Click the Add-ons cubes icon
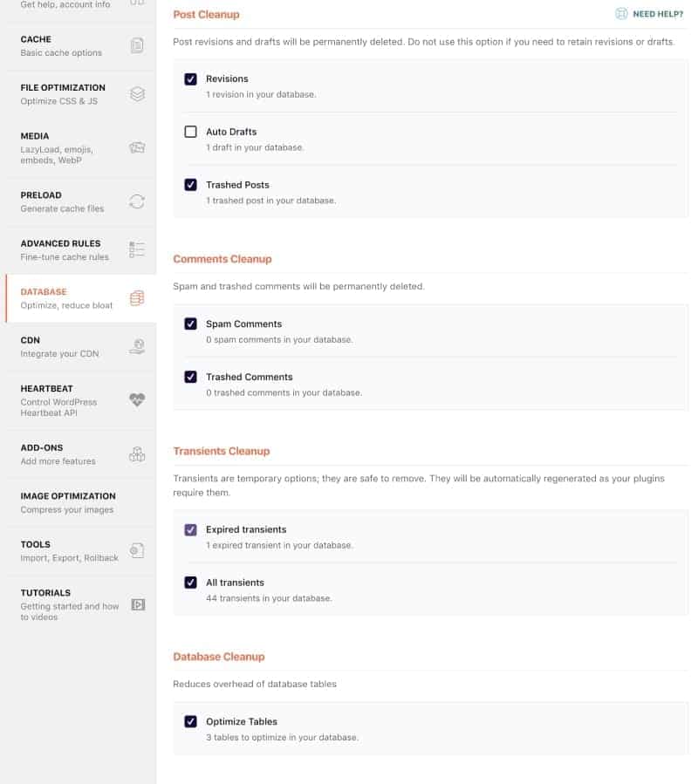 coord(137,453)
